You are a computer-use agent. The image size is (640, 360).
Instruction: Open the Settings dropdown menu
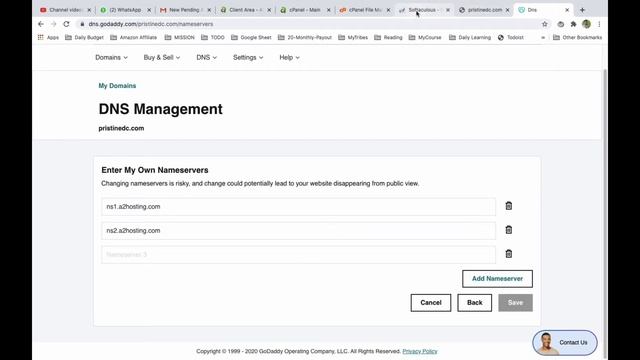pos(248,58)
